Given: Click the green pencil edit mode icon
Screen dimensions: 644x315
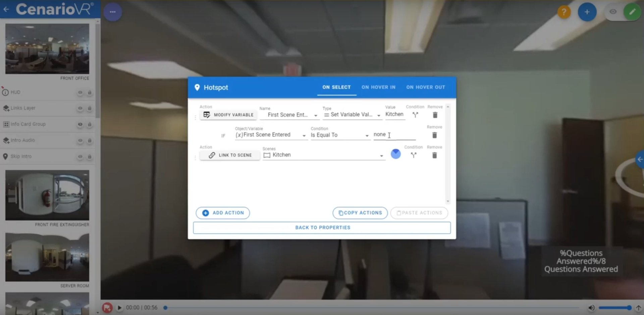Looking at the screenshot, I should click(x=632, y=12).
